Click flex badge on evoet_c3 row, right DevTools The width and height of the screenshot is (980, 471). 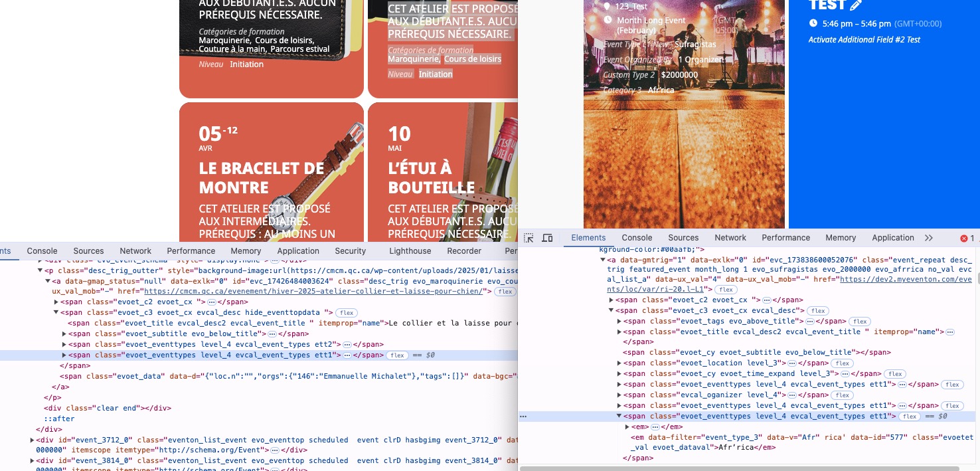click(818, 310)
